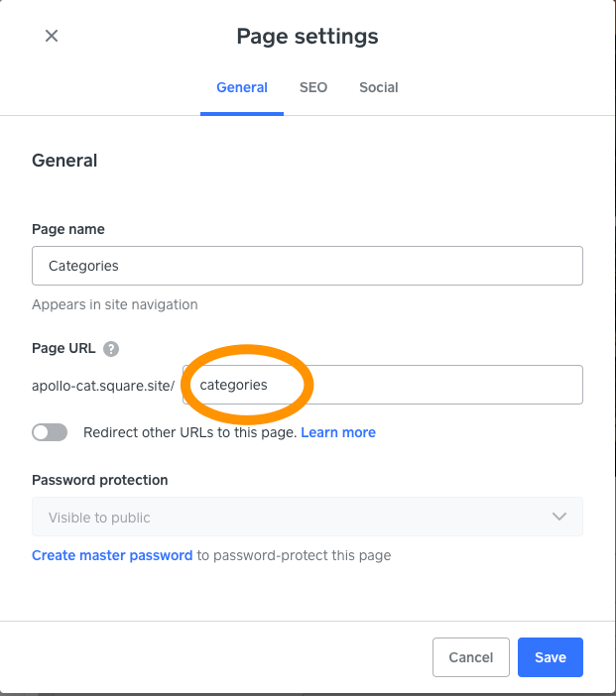The width and height of the screenshot is (616, 696).
Task: Follow the Learn more link
Action: pyautogui.click(x=338, y=432)
